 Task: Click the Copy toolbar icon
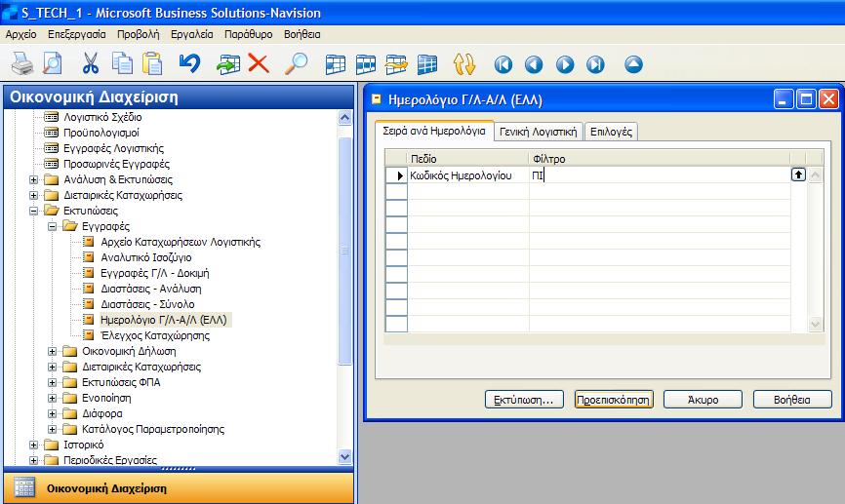122,64
